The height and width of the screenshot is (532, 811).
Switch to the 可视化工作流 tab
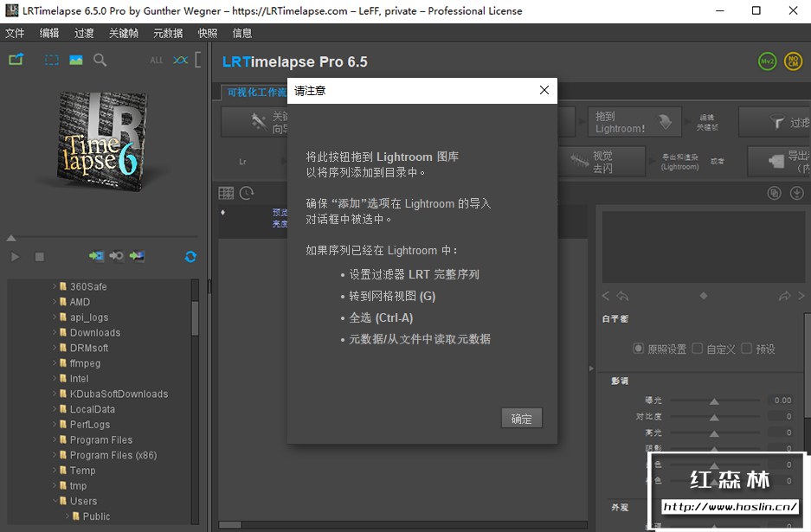tap(256, 92)
